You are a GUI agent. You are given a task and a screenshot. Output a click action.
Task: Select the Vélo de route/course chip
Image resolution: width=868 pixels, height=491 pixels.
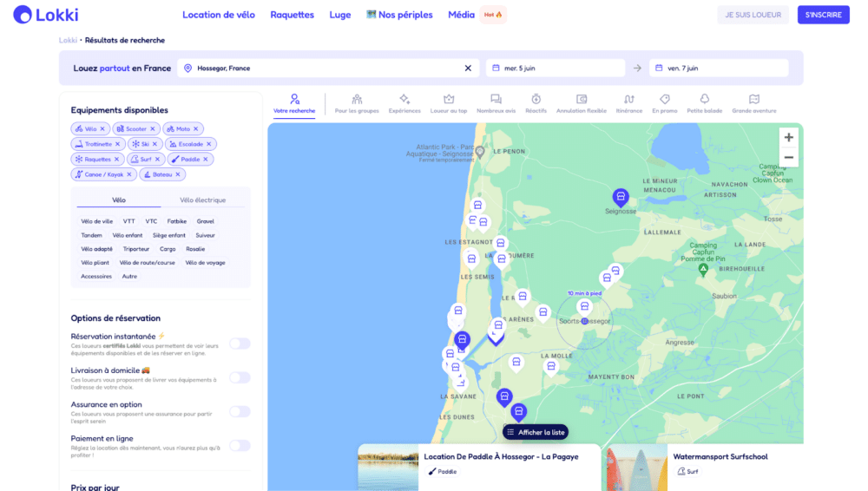[148, 263]
